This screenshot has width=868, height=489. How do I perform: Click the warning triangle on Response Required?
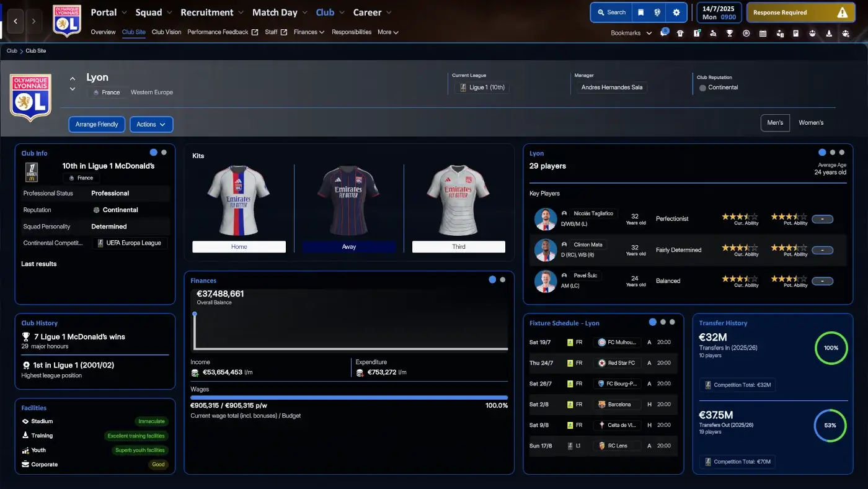(842, 12)
